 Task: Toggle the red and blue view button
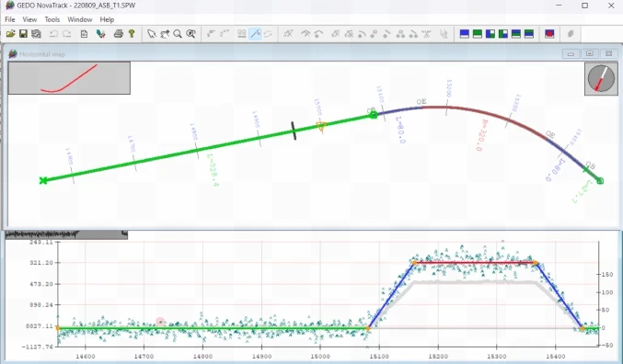pos(549,34)
